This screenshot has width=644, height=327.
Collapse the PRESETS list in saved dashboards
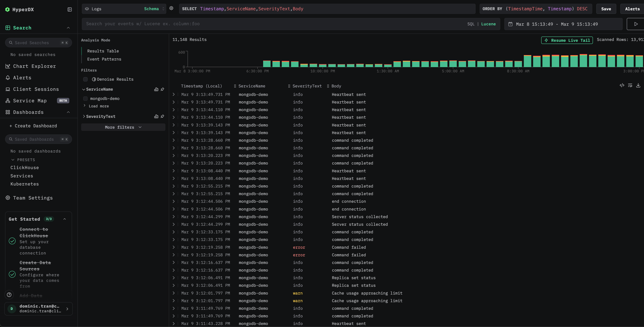tap(13, 159)
